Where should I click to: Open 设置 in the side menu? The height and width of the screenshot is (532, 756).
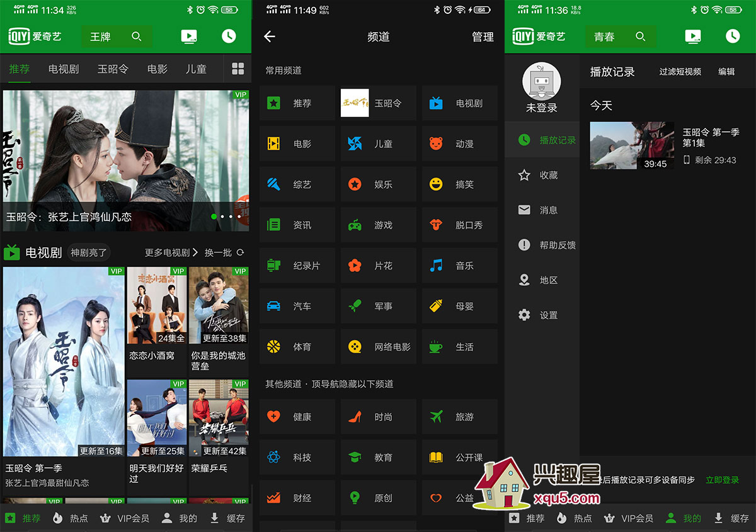542,315
